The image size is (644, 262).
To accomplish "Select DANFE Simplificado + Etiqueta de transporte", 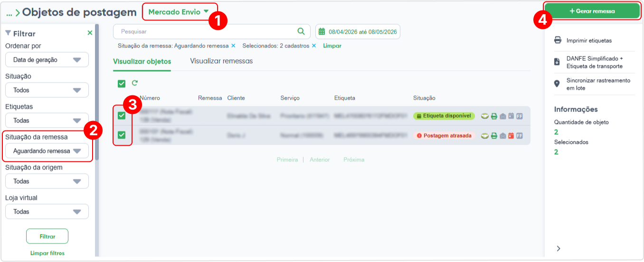I will (x=595, y=62).
